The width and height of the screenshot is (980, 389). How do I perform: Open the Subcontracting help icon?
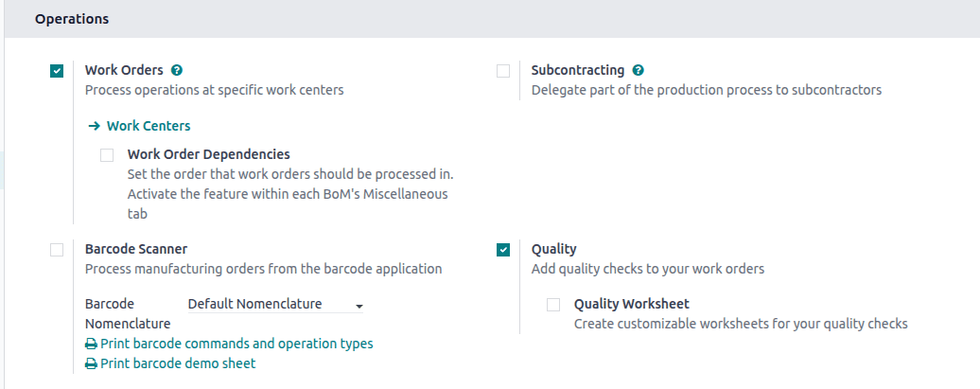pyautogui.click(x=639, y=70)
